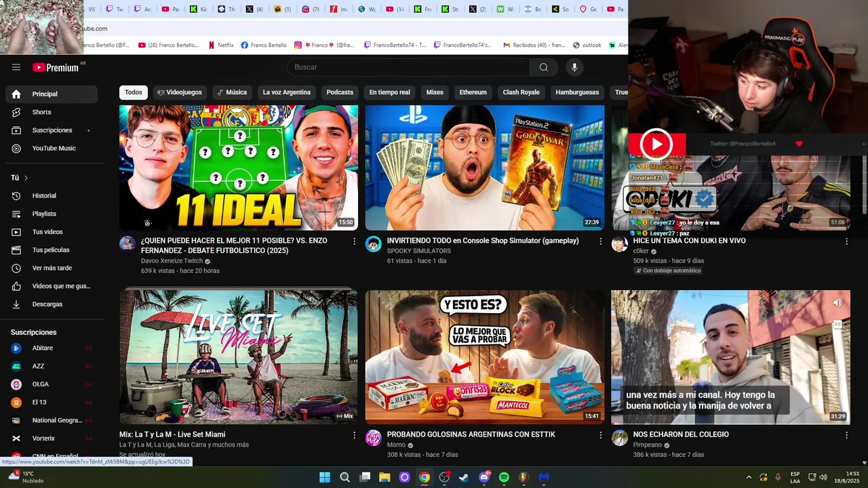The image size is (868, 488).
Task: Open options for NOS ECHARON DEL COLEGIO video
Action: coord(846,435)
